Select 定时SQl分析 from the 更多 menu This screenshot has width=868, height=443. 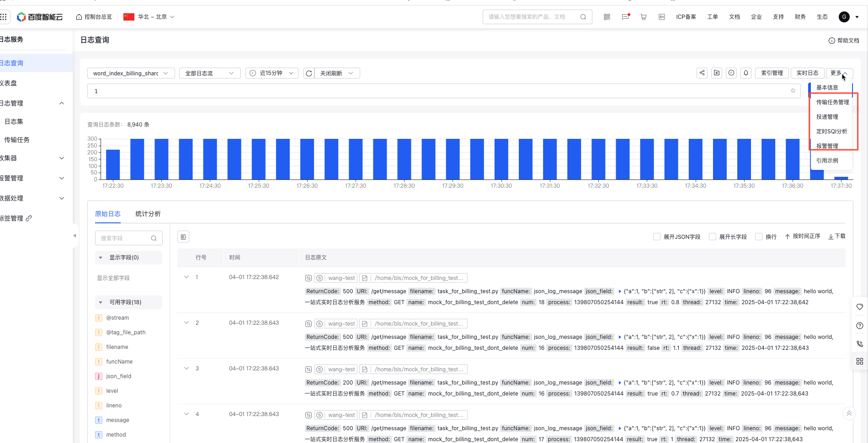pos(832,132)
